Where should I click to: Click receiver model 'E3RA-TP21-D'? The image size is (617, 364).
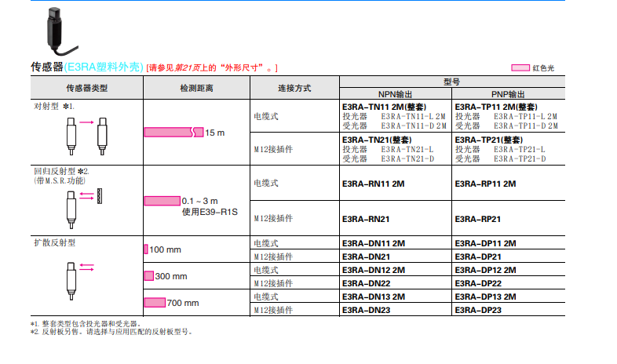click(x=520, y=158)
